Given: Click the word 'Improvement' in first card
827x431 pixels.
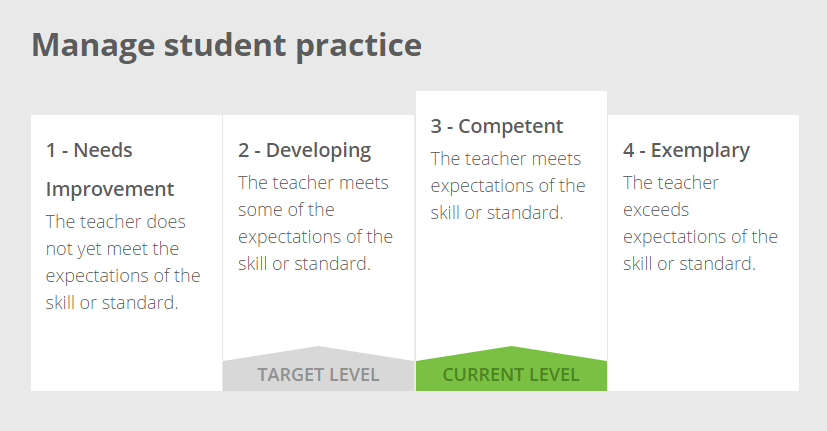Looking at the screenshot, I should pos(110,189).
